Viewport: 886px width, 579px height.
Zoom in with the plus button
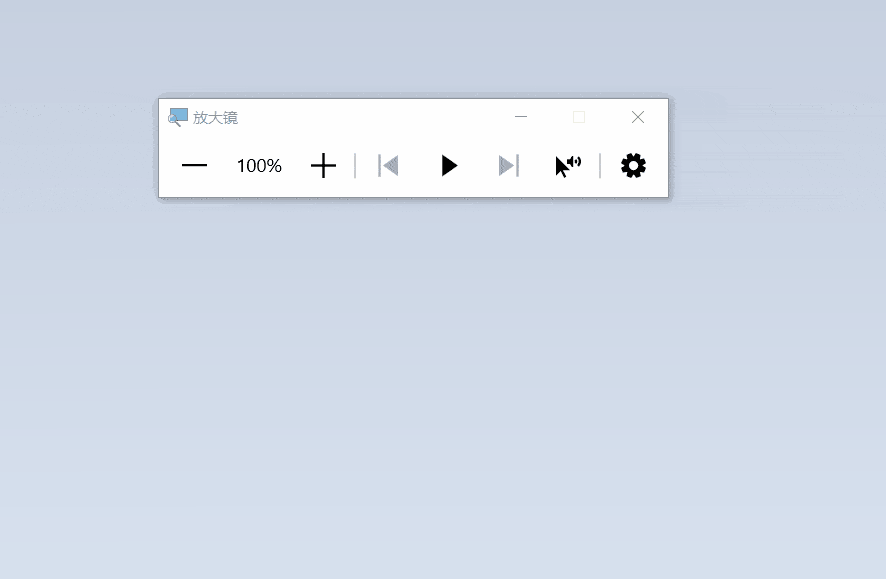point(323,166)
